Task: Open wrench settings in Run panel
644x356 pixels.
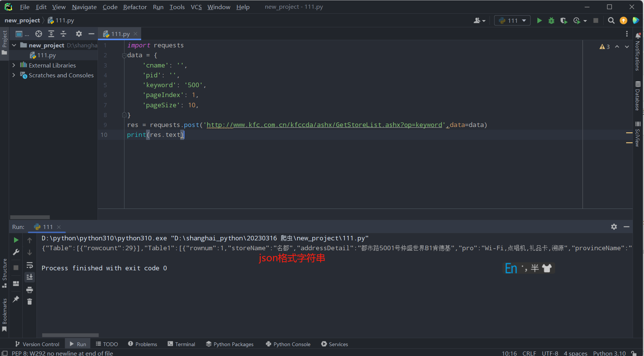Action: pos(16,252)
